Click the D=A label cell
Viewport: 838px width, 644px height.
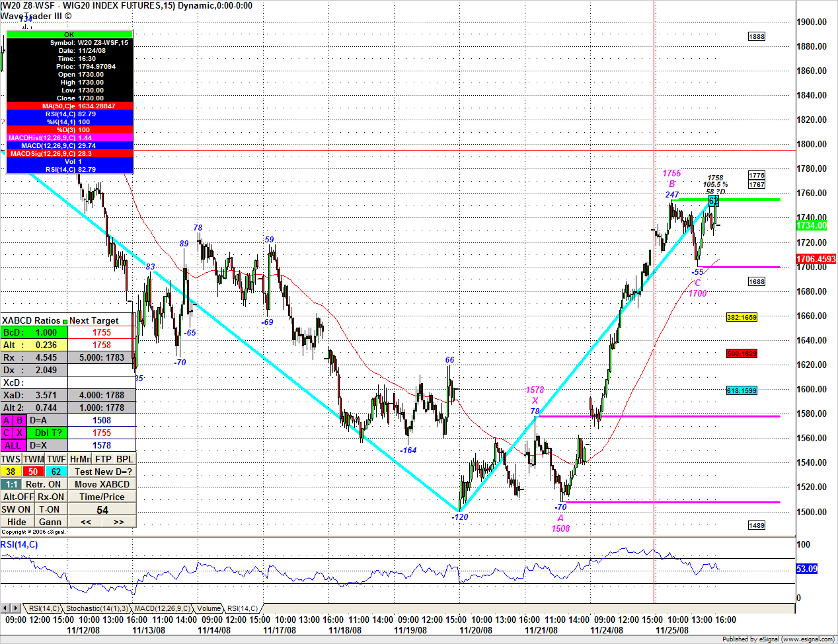48,420
